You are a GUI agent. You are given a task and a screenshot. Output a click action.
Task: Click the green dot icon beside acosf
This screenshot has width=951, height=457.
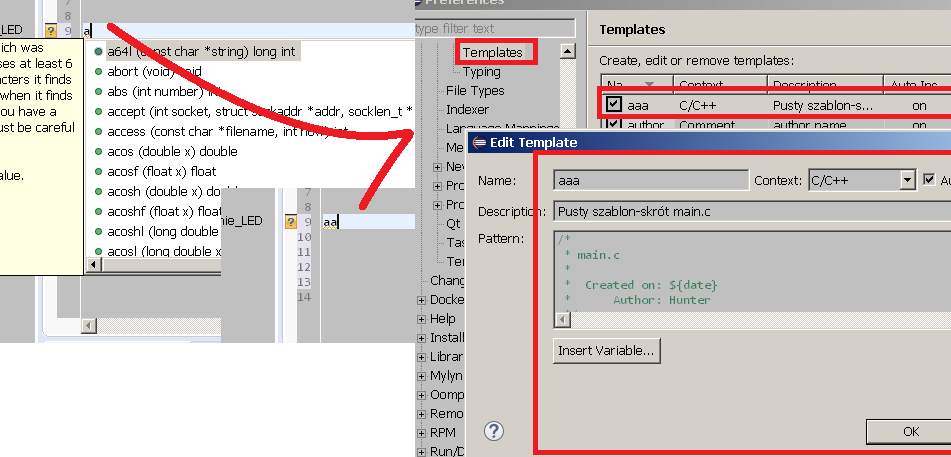(98, 172)
